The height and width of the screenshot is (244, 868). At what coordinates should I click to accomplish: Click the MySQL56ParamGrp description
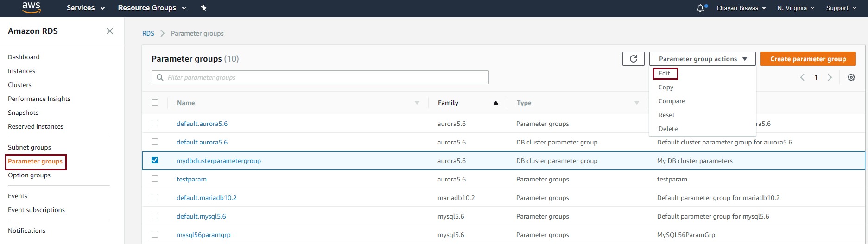686,235
